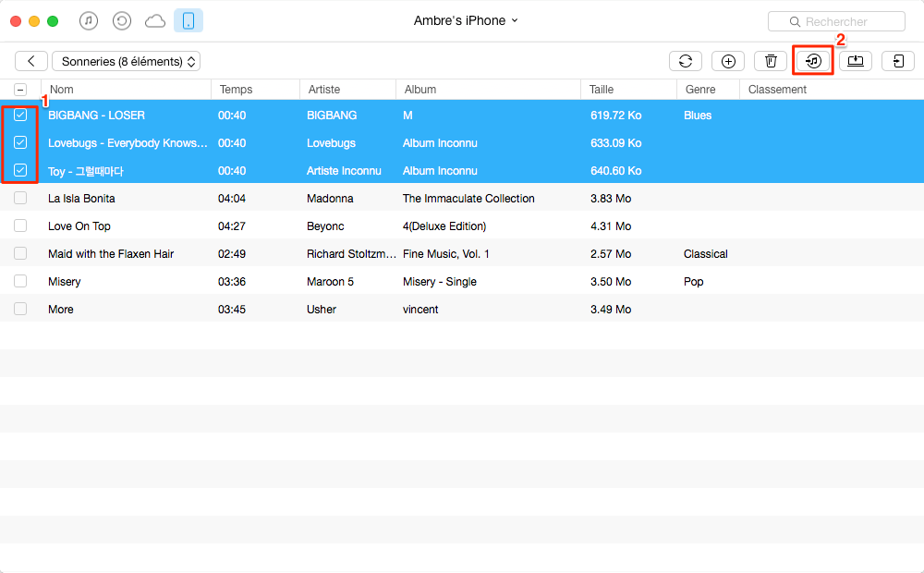Select the More ringtone name

(61, 310)
